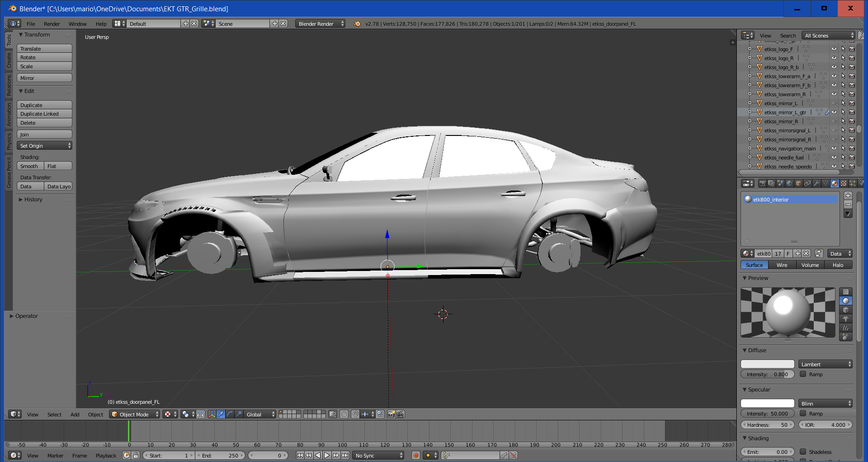Open the Modifiers properties tab wrench icon
This screenshot has height=462, width=868.
[x=816, y=183]
